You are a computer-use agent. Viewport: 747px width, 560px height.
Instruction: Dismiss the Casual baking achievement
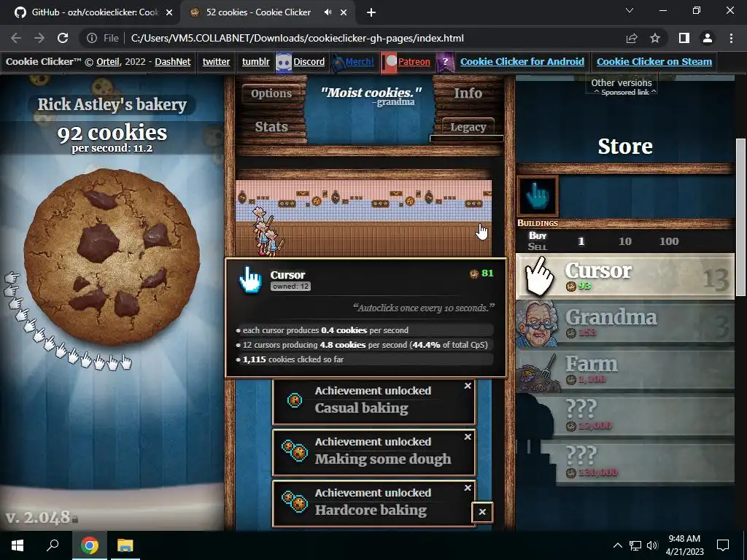tap(468, 386)
